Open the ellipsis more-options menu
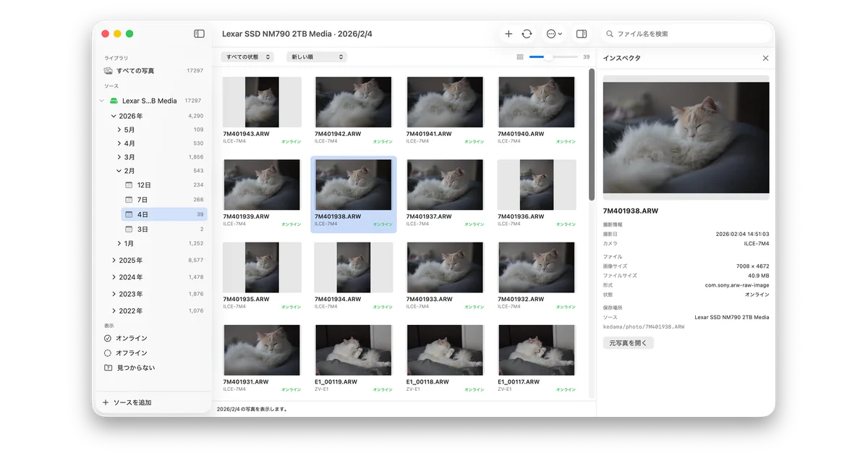Screen dimensions: 868x456 [x=554, y=34]
